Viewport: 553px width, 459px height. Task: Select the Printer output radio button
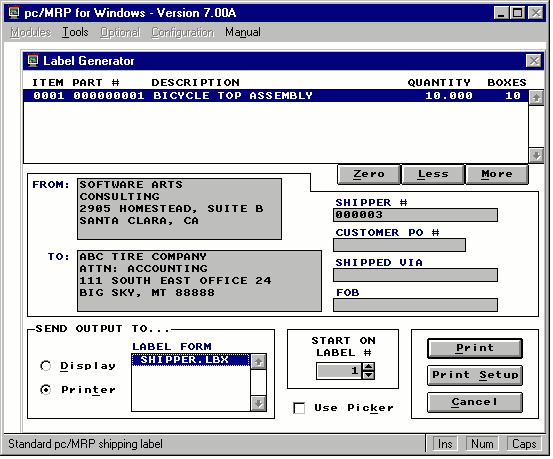pos(45,390)
